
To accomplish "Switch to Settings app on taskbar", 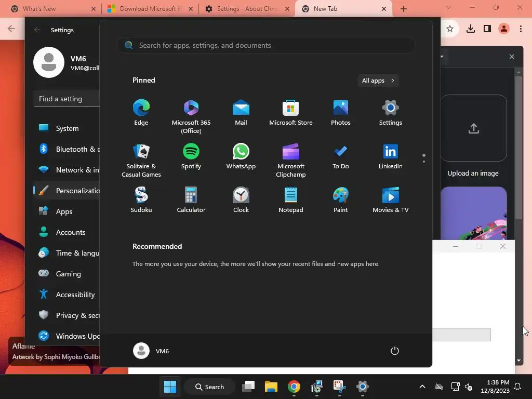I will [x=362, y=387].
